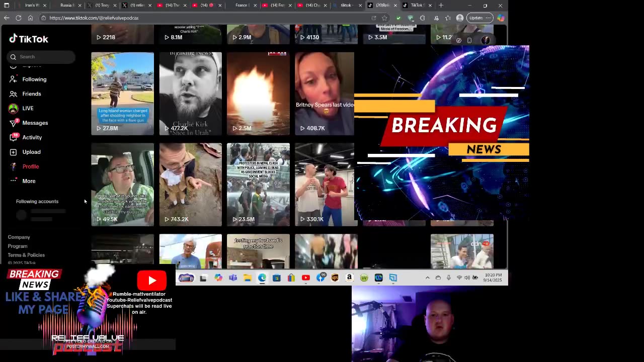The image size is (644, 362).
Task: Open Nepal protesters video thumbnail
Action: coord(258,185)
